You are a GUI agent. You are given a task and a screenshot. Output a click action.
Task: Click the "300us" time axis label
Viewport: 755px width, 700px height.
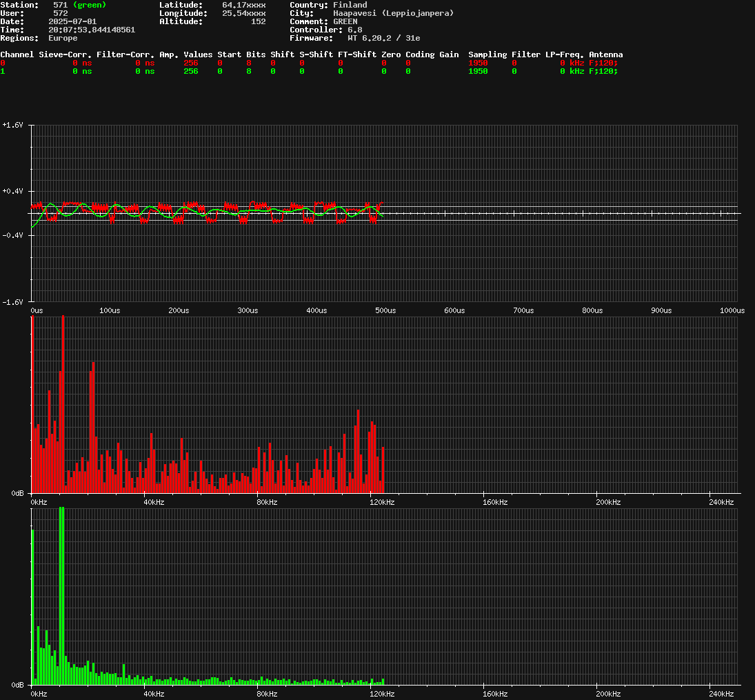click(248, 311)
